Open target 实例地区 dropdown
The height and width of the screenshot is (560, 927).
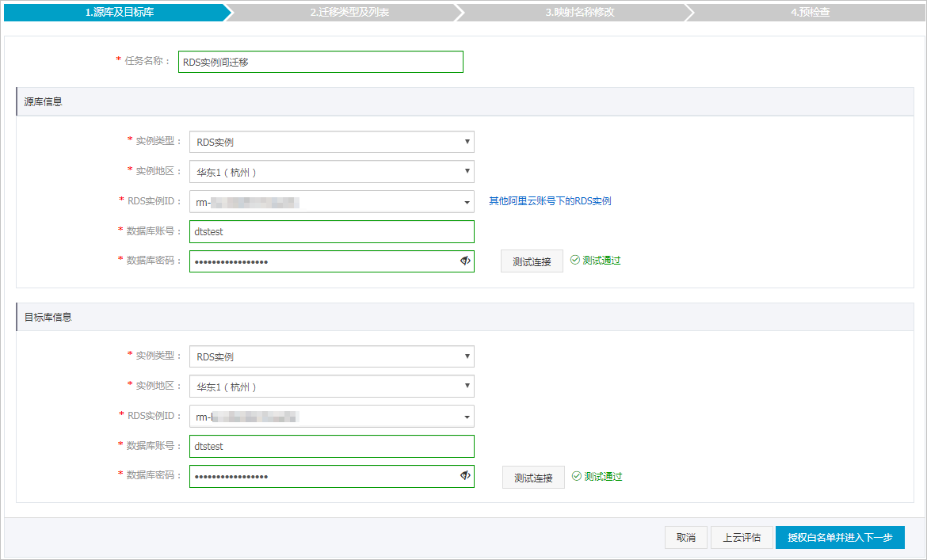click(x=331, y=387)
